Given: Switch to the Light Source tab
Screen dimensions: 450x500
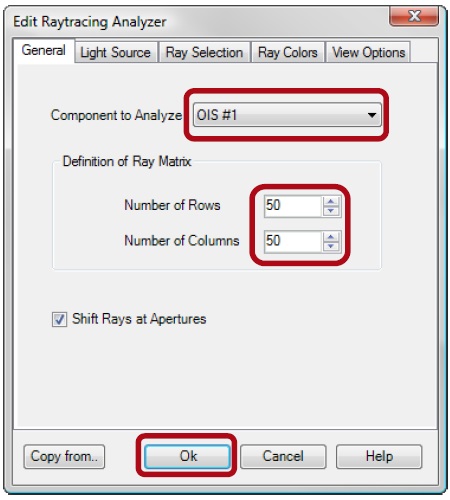Looking at the screenshot, I should tap(116, 53).
